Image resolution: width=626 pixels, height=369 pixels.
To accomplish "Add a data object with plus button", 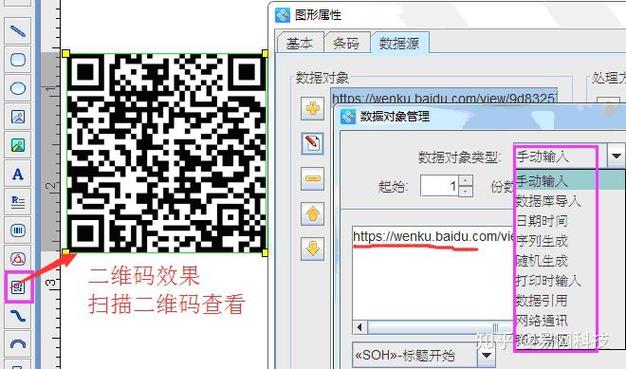I will pyautogui.click(x=312, y=108).
